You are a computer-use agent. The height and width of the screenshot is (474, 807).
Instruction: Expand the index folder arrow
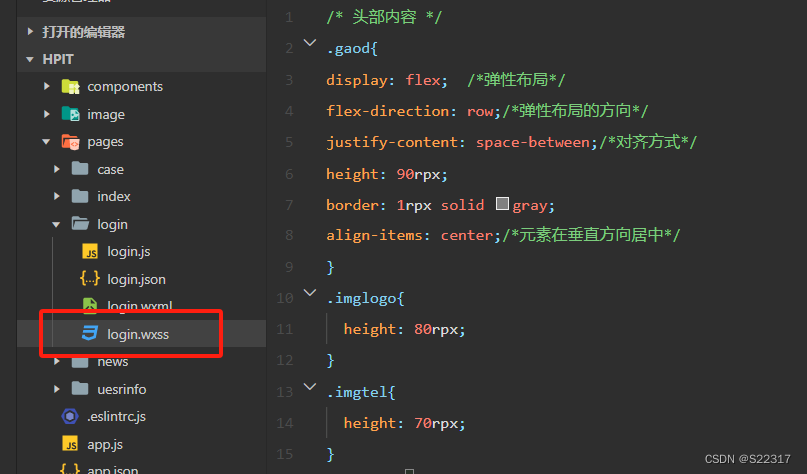(57, 196)
